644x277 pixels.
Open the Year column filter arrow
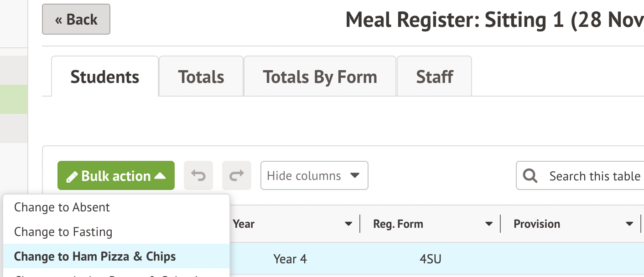click(x=348, y=224)
